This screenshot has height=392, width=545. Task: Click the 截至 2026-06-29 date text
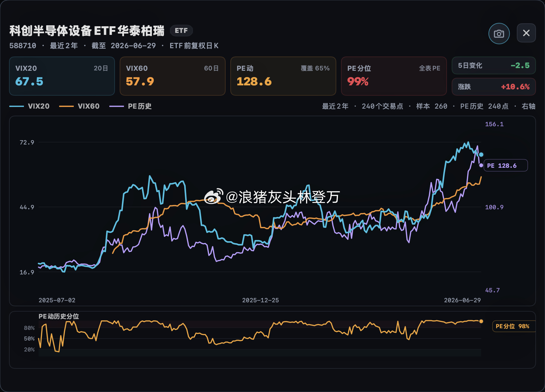tap(124, 46)
